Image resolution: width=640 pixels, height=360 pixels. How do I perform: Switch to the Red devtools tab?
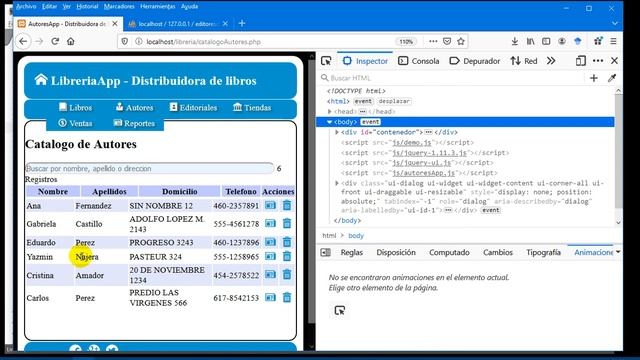pyautogui.click(x=524, y=61)
